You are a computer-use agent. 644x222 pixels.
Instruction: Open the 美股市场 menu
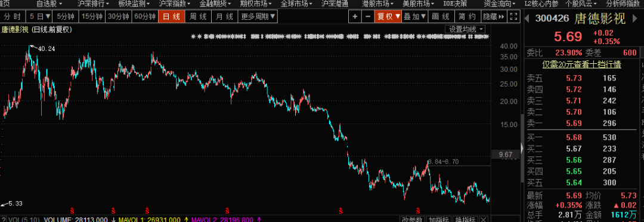(418, 4)
